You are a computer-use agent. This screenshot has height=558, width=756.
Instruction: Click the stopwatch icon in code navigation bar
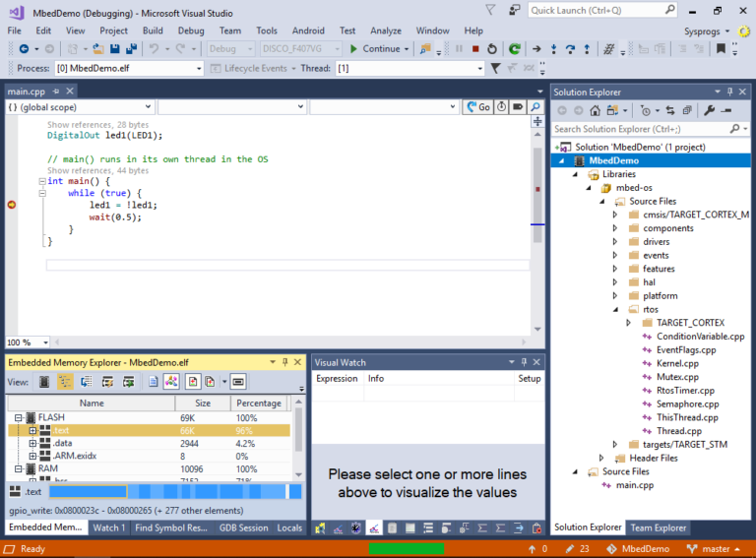click(501, 107)
